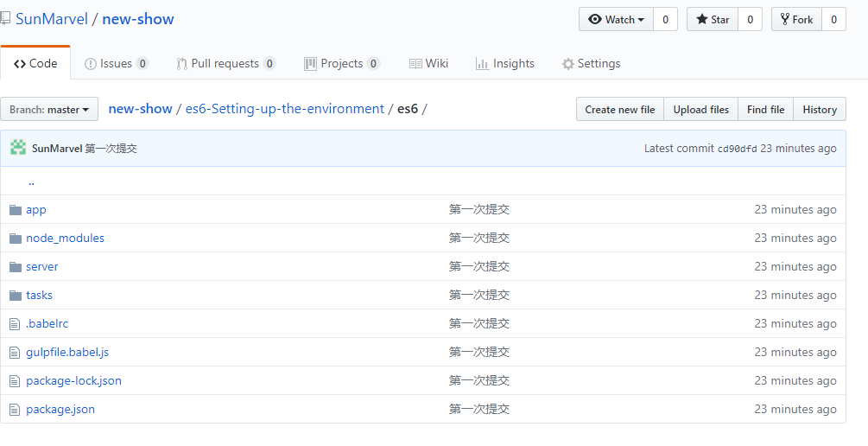Open commit message in the gulpfile.babel.js row

478,353
